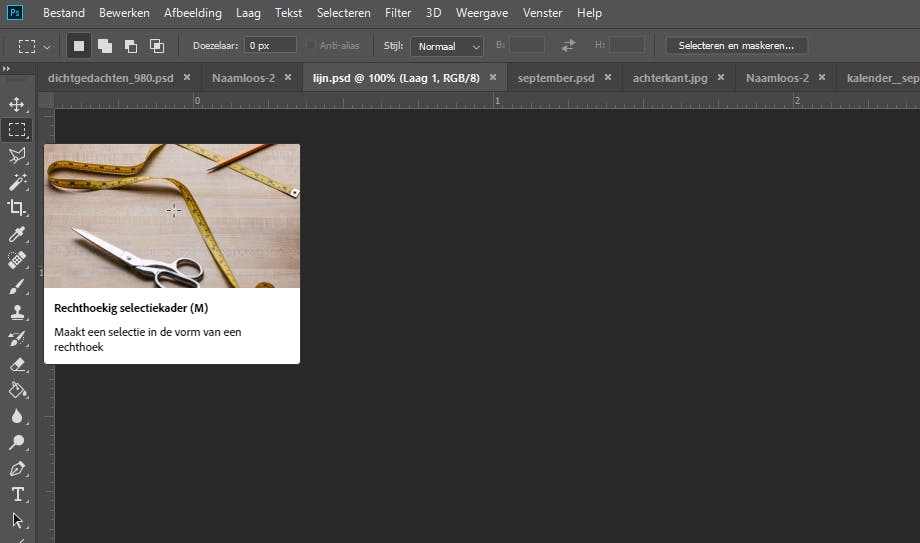The height and width of the screenshot is (543, 920).
Task: Click the tooltip preview image with scissors
Action: [172, 216]
